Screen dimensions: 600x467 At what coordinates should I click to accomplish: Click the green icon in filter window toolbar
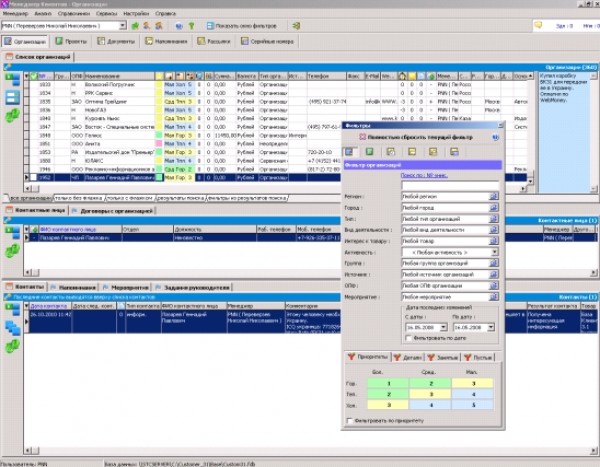(x=370, y=151)
